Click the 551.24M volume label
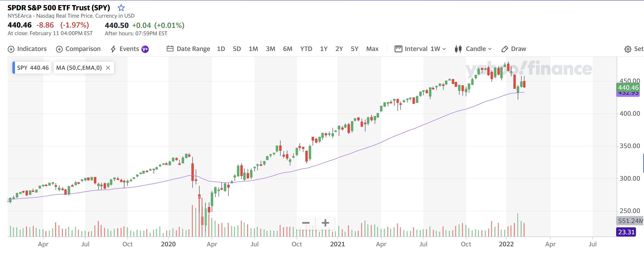Image resolution: width=644 pixels, height=269 pixels. pos(630,221)
